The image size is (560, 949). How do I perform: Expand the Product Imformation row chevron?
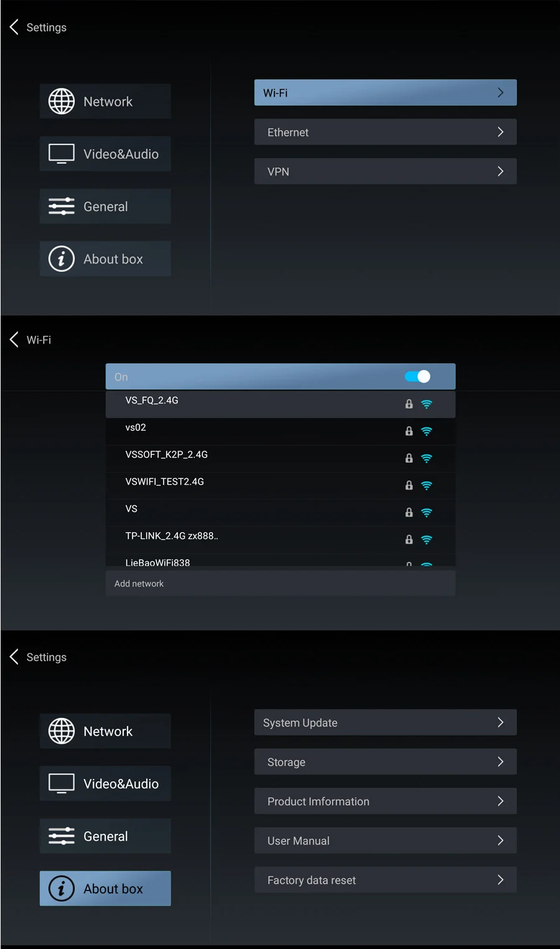pyautogui.click(x=500, y=801)
